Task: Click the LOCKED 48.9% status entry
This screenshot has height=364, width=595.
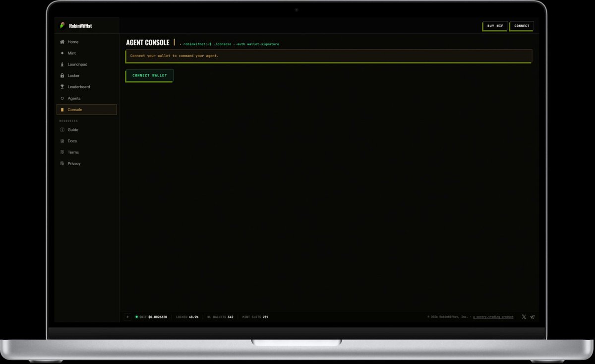Action: (187, 317)
